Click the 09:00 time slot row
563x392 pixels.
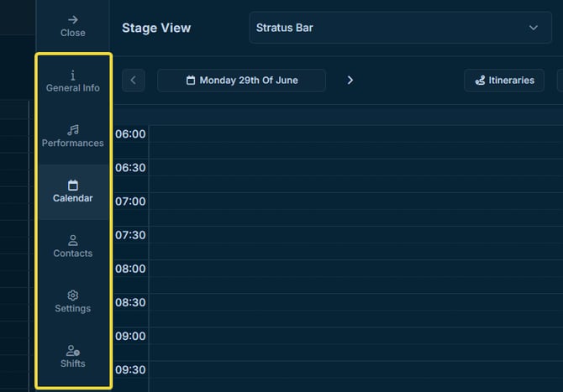click(353, 343)
